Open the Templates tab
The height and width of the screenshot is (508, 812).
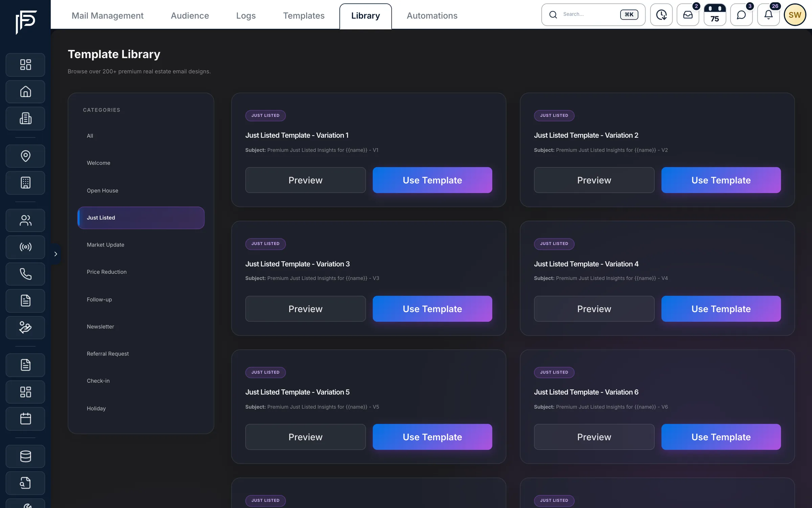click(304, 16)
